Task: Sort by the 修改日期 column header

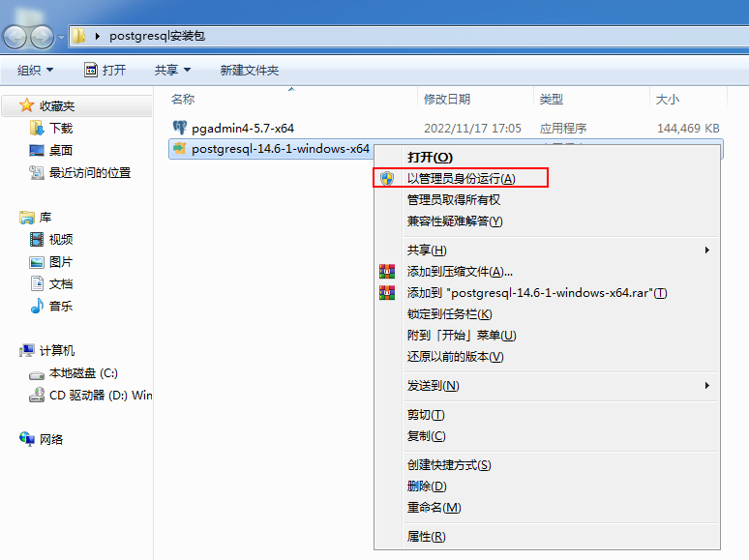Action: [447, 100]
